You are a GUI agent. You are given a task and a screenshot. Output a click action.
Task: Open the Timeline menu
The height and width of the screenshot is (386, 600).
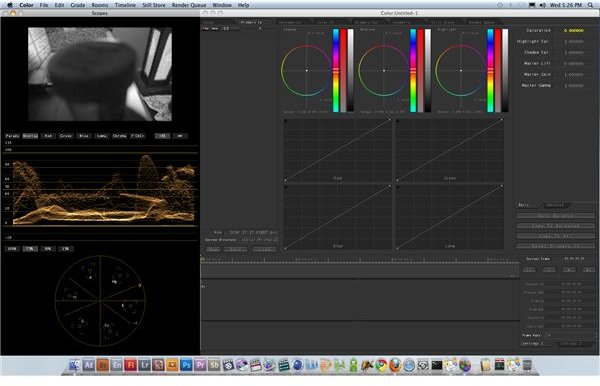[125, 5]
